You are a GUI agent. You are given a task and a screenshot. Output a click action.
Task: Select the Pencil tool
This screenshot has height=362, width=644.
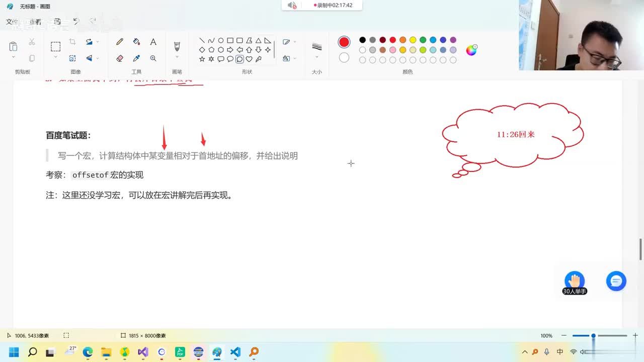120,42
